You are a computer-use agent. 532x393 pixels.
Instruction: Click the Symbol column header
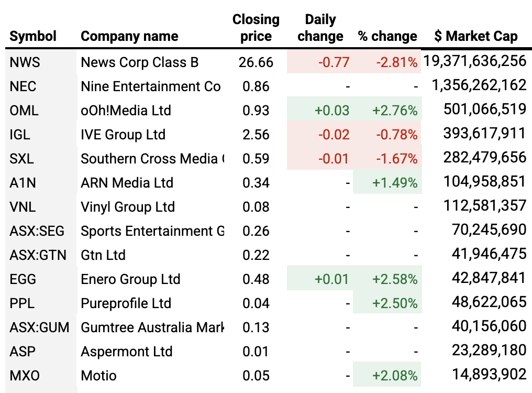33,36
